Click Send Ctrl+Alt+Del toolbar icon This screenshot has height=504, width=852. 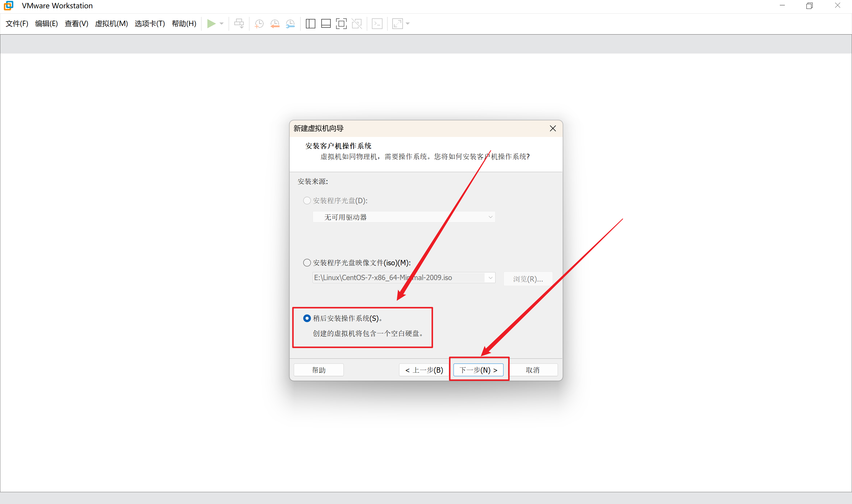(x=239, y=23)
